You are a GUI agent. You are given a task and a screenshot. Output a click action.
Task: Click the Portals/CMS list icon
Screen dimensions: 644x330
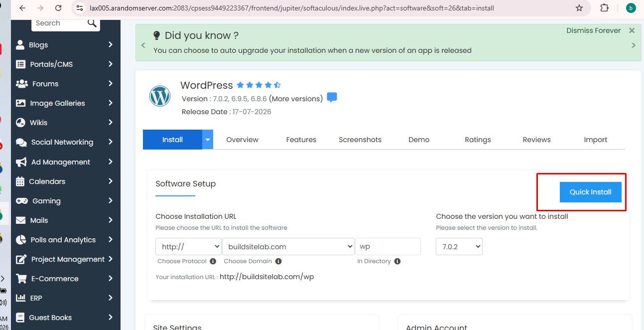point(20,64)
